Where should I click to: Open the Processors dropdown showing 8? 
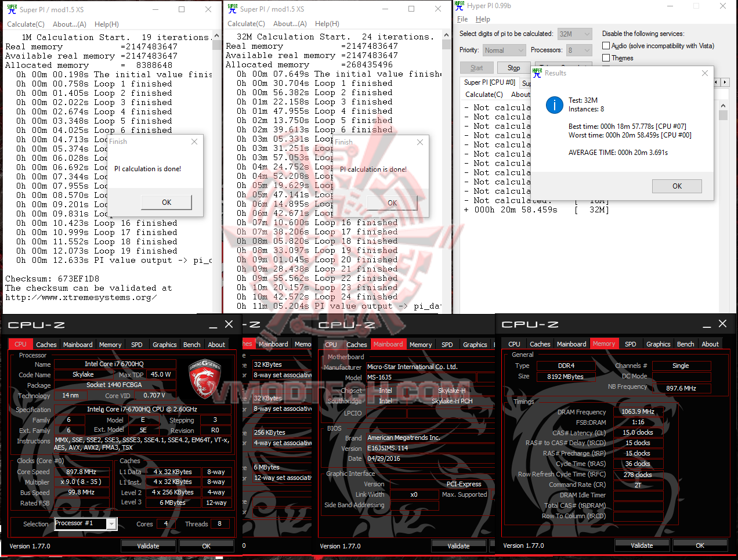579,50
